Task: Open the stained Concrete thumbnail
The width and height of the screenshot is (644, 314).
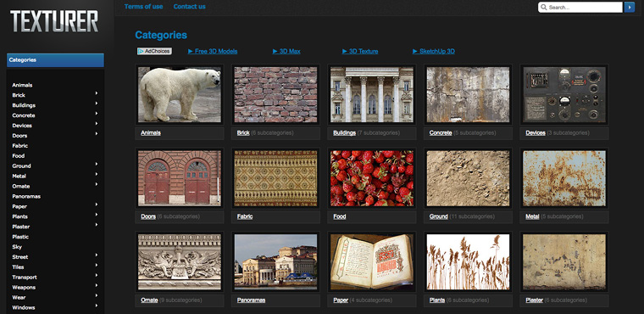Action: (x=468, y=95)
